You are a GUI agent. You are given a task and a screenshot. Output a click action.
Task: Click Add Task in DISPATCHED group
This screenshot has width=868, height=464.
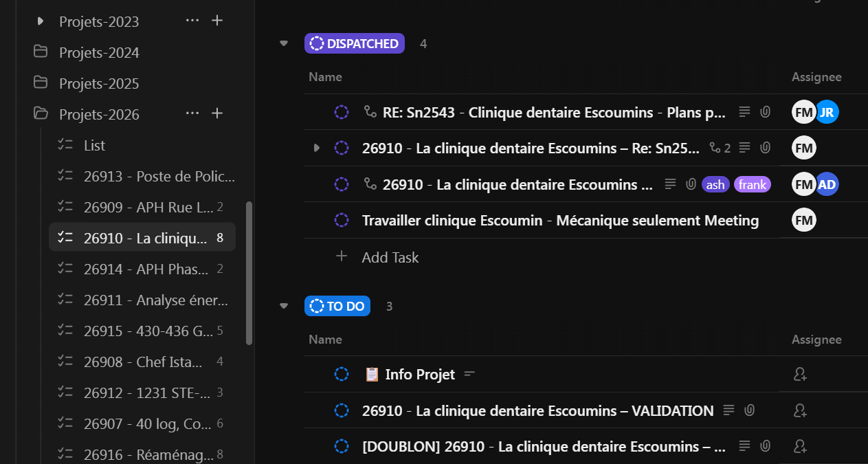(390, 257)
